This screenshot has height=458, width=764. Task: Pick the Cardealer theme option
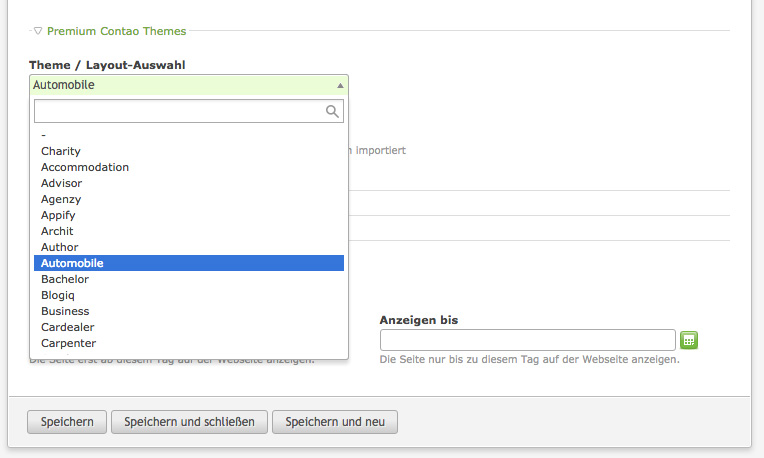point(68,327)
